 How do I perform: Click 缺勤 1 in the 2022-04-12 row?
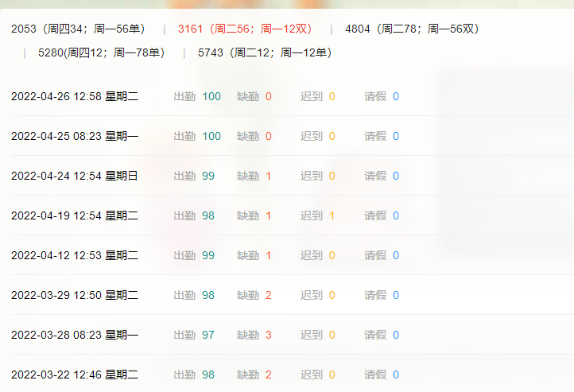(x=254, y=255)
